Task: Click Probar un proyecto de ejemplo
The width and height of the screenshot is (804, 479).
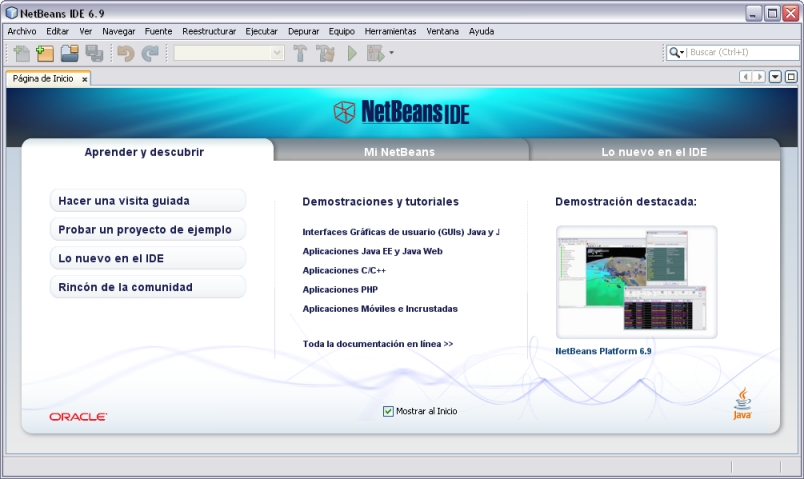Action: tap(148, 229)
